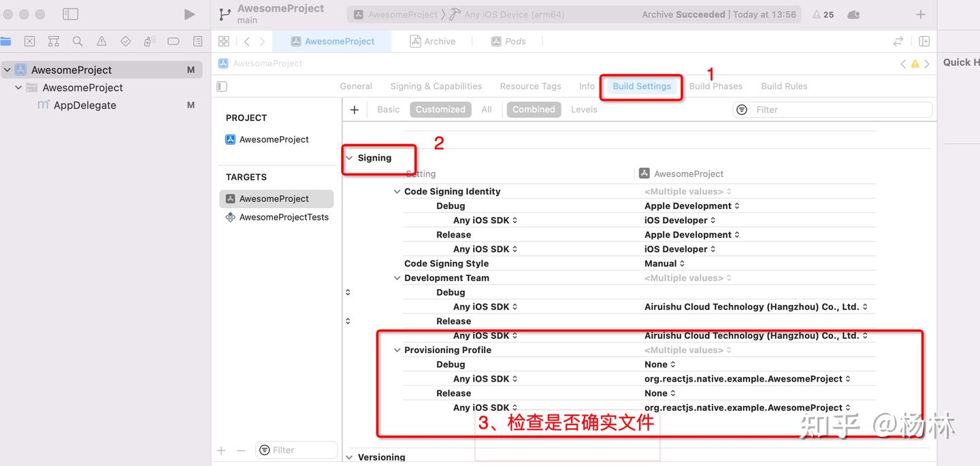Open the breakpoint navigator icon
This screenshot has height=466, width=980.
pos(174,41)
